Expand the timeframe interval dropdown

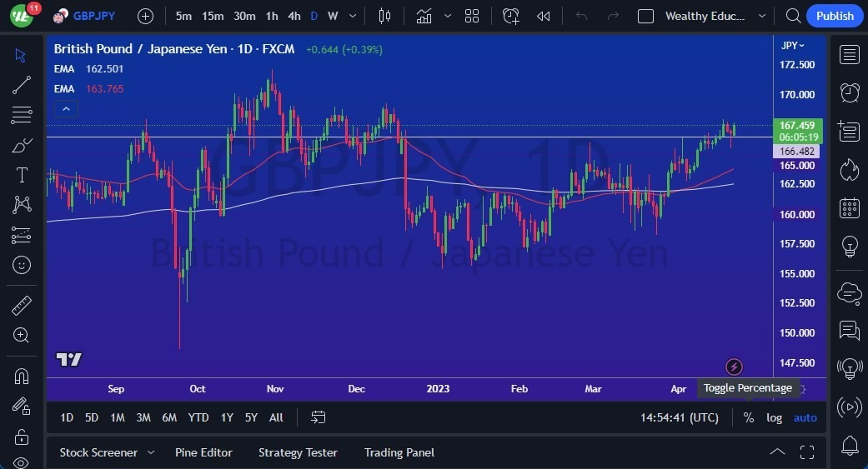[x=353, y=16]
